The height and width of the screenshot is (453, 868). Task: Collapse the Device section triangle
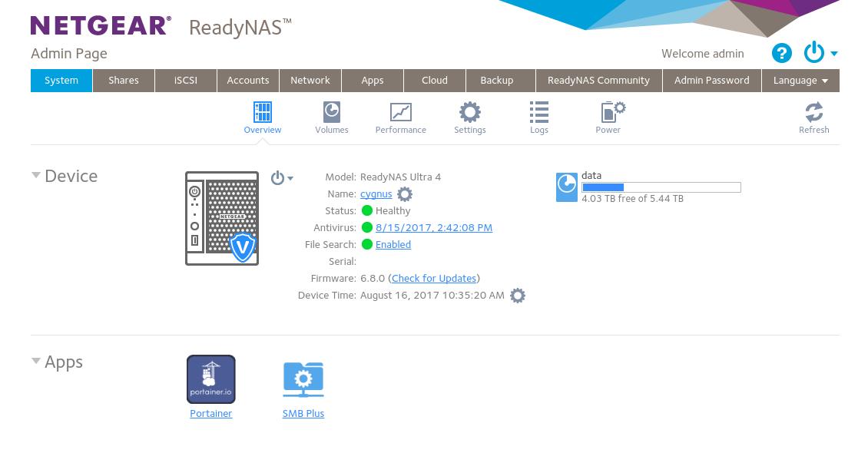36,175
